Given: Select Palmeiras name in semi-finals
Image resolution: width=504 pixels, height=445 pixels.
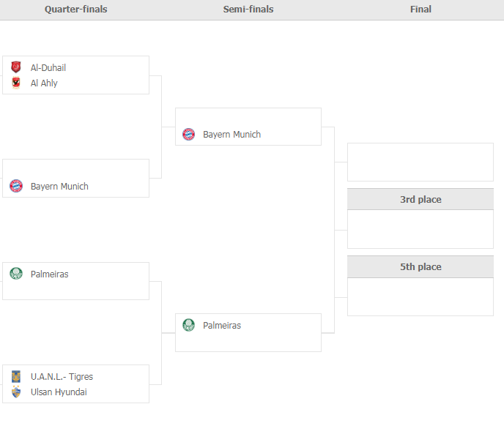Looking at the screenshot, I should (x=222, y=326).
